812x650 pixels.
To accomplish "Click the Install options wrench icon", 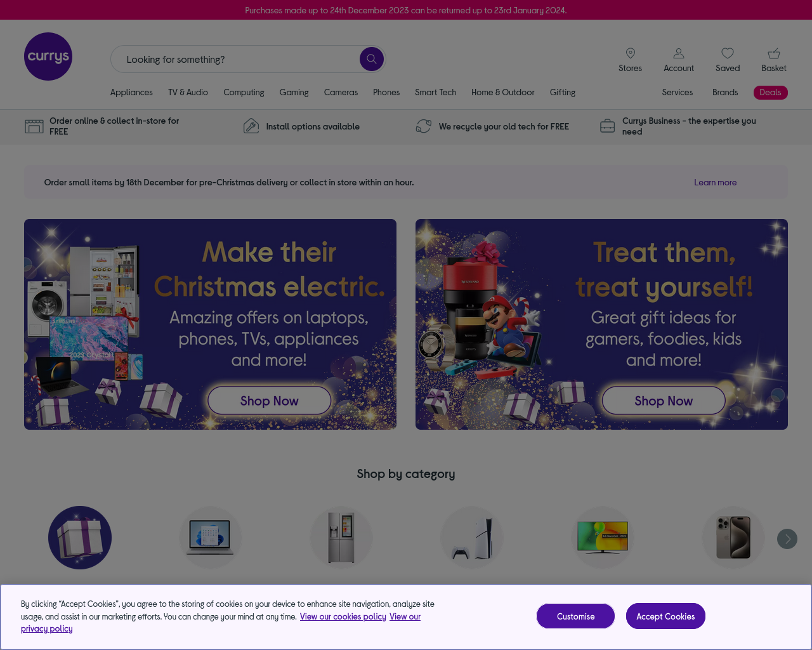I will point(251,126).
